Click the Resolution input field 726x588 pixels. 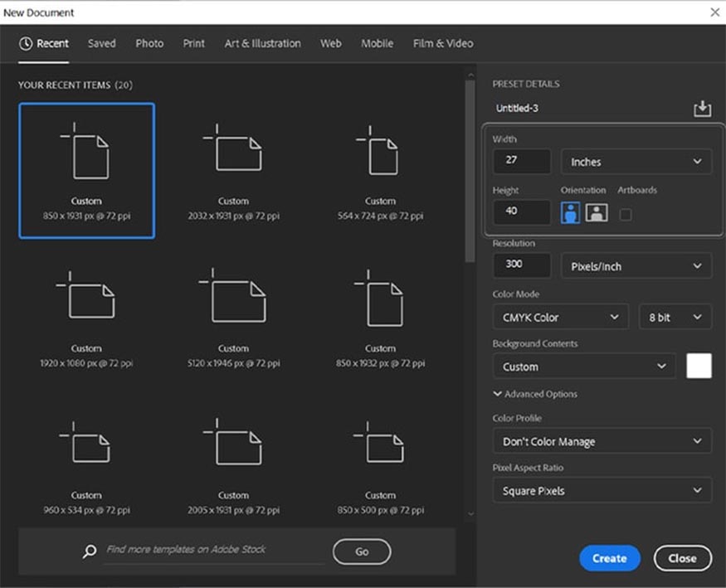point(522,265)
